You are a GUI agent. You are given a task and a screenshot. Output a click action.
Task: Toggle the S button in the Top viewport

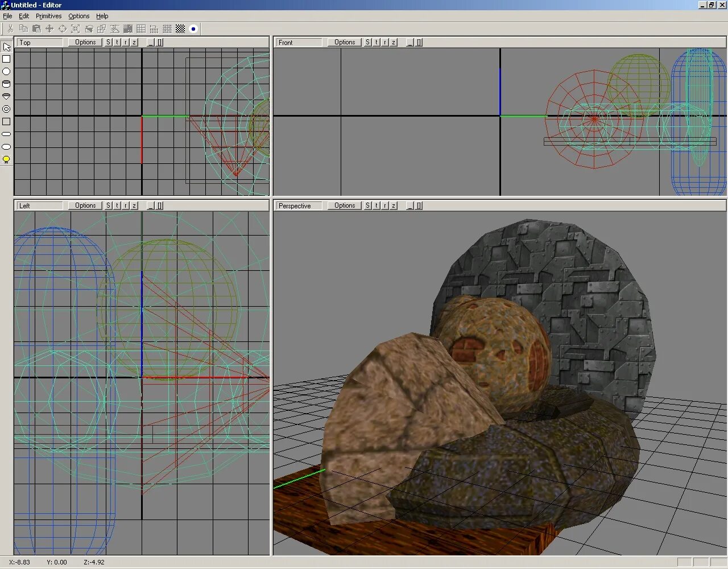coord(107,42)
